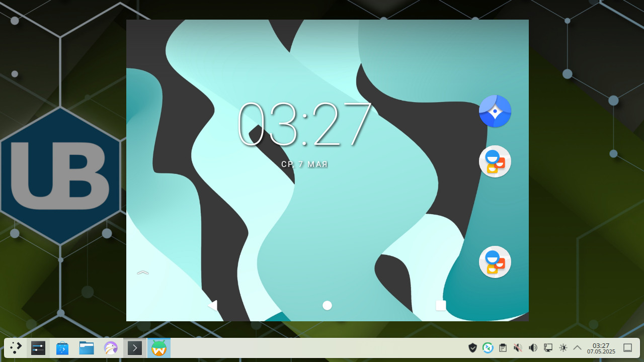Click the green-blue sync tray icon
Image resolution: width=644 pixels, height=362 pixels.
(x=488, y=347)
